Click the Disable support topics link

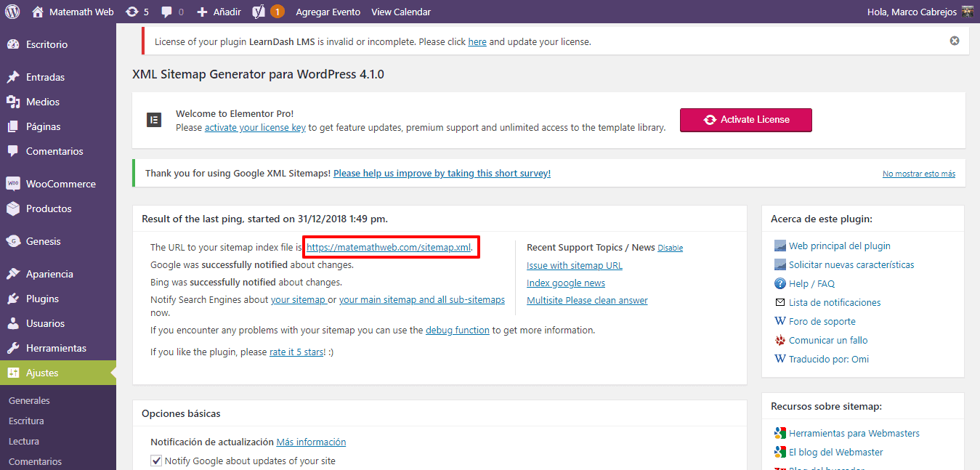click(x=671, y=248)
